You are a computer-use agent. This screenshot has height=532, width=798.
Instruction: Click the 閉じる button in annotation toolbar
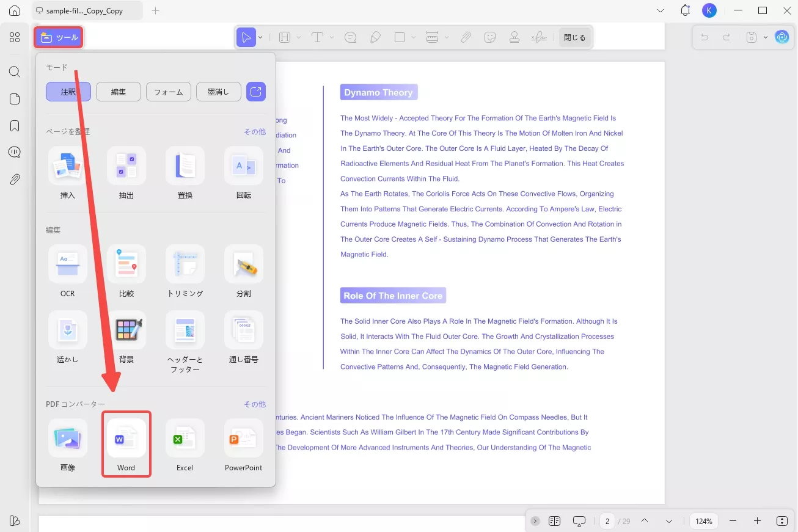(574, 37)
